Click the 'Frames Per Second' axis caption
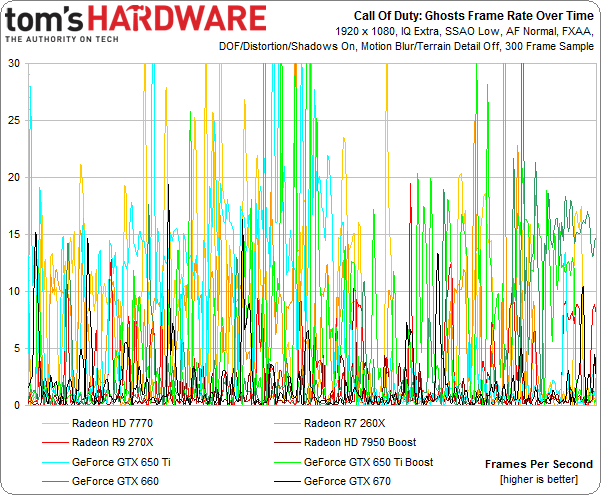Viewport: 601px width, 495px height. 539,464
